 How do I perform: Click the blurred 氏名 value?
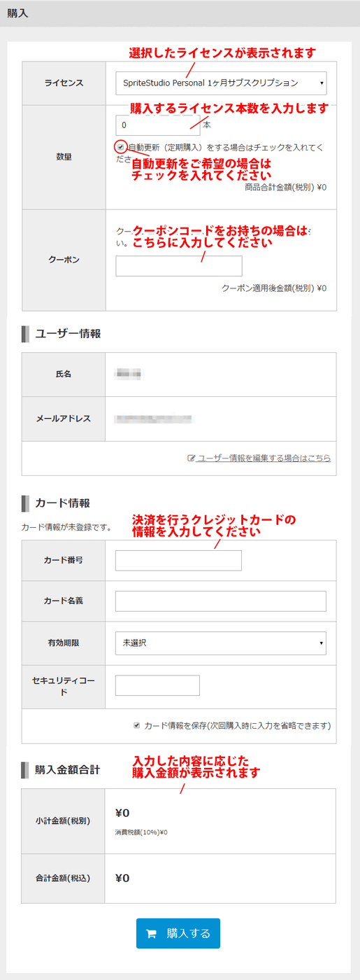point(129,374)
